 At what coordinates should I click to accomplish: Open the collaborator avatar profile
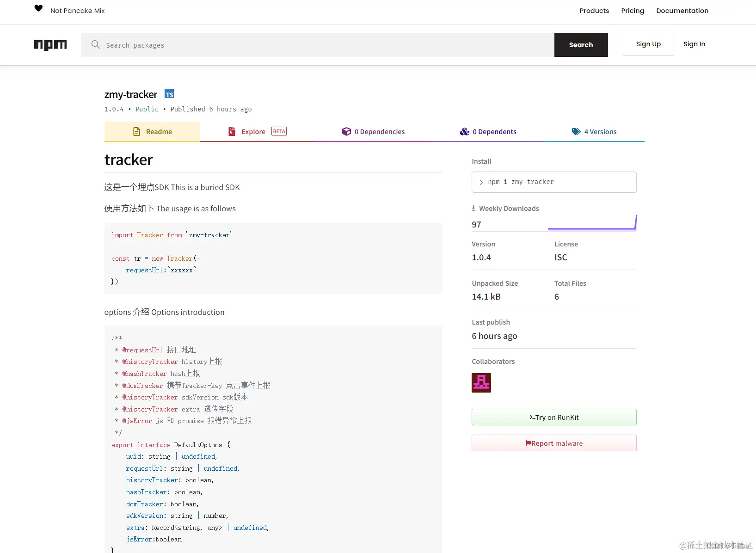481,383
